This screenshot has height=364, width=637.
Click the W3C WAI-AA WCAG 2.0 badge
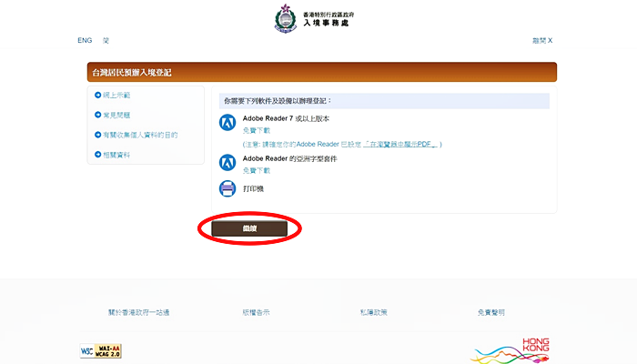click(100, 351)
